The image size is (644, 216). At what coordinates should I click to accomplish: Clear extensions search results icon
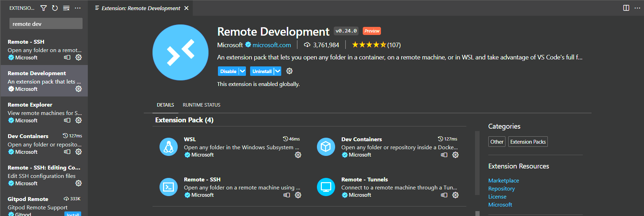[66, 8]
